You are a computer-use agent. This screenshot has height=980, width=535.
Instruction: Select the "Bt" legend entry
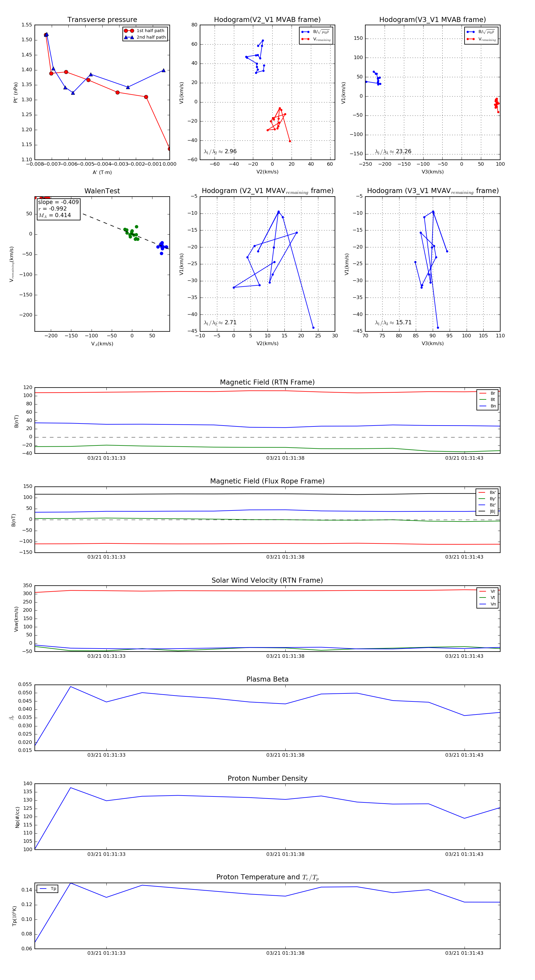(x=487, y=400)
